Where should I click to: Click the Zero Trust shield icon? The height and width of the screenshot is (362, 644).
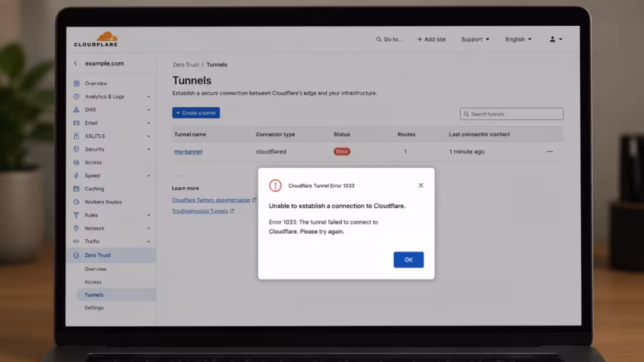(76, 255)
